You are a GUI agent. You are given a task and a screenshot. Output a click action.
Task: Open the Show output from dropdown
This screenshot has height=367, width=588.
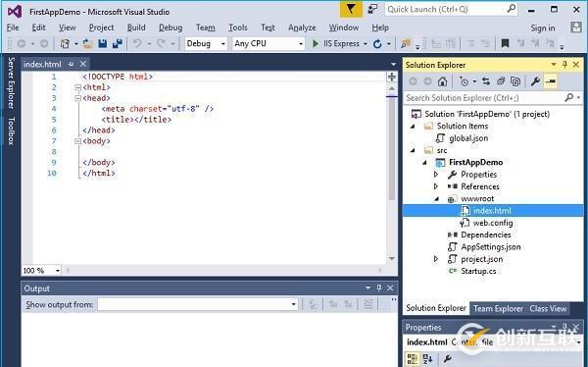coord(294,304)
